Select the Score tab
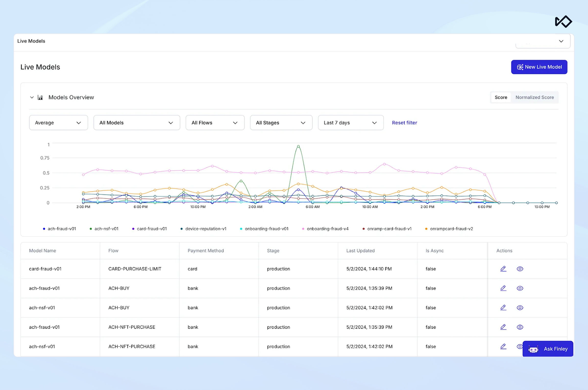This screenshot has width=588, height=390. 501,97
